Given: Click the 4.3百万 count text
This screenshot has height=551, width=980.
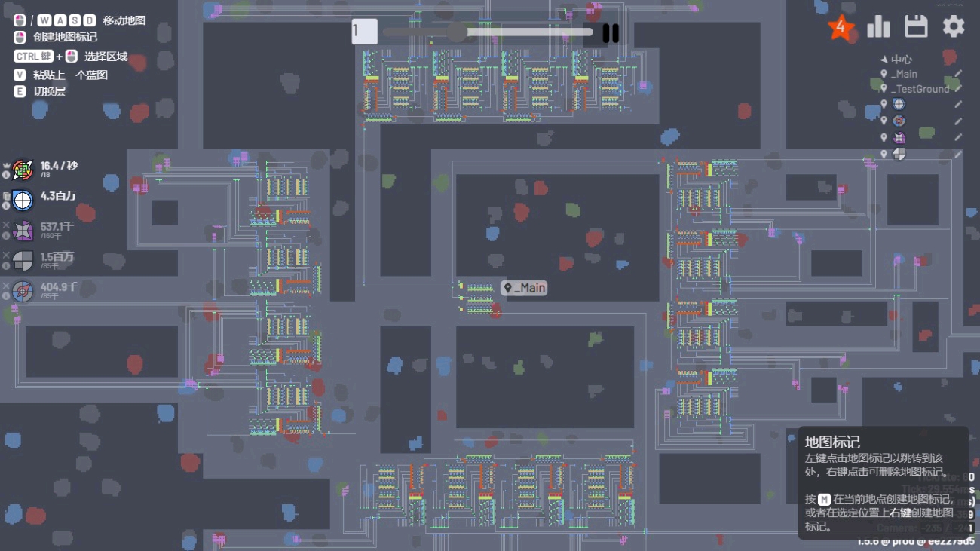Looking at the screenshot, I should click(58, 196).
